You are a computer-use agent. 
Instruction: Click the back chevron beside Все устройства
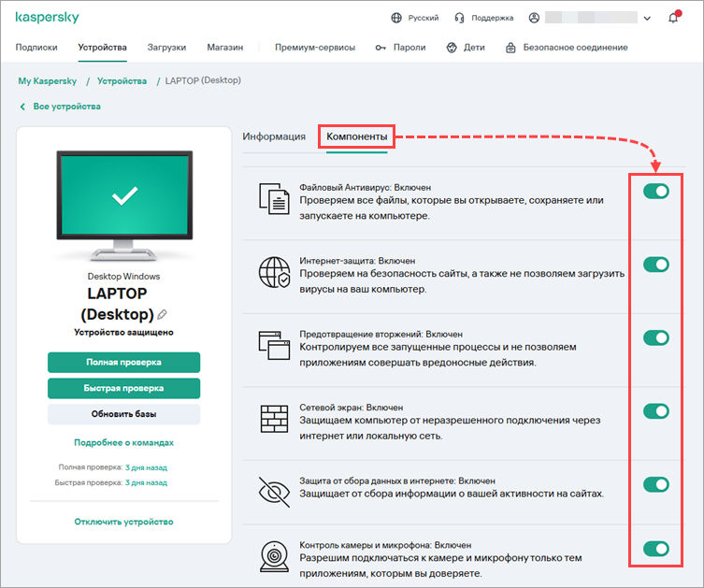click(22, 107)
